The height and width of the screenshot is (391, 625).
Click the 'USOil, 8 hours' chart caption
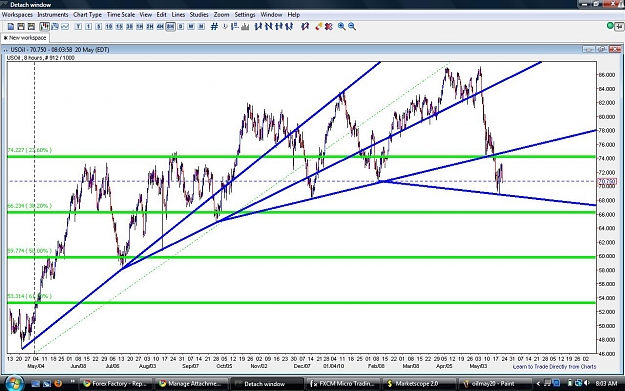[x=41, y=58]
